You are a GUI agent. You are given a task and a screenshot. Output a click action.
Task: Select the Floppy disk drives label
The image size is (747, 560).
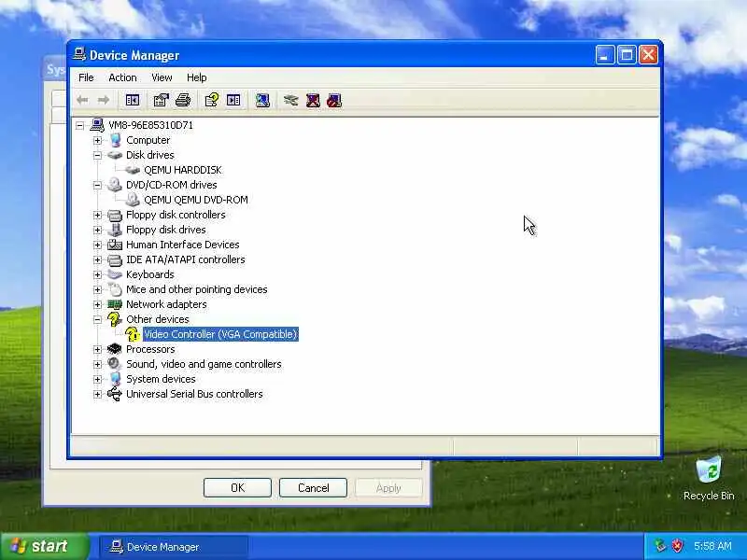[166, 230]
